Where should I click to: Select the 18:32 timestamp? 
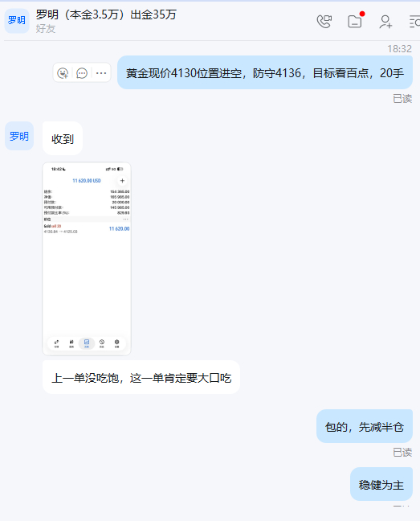click(x=399, y=49)
